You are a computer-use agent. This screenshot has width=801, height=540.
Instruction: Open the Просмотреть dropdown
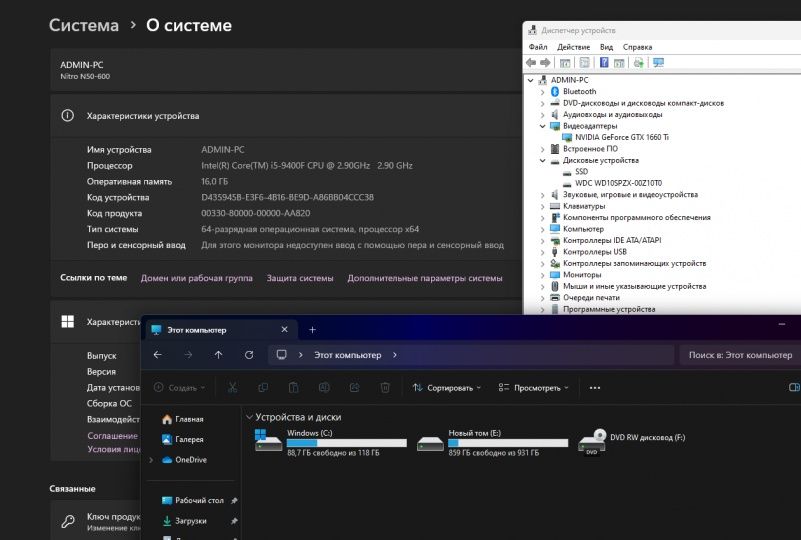click(533, 388)
